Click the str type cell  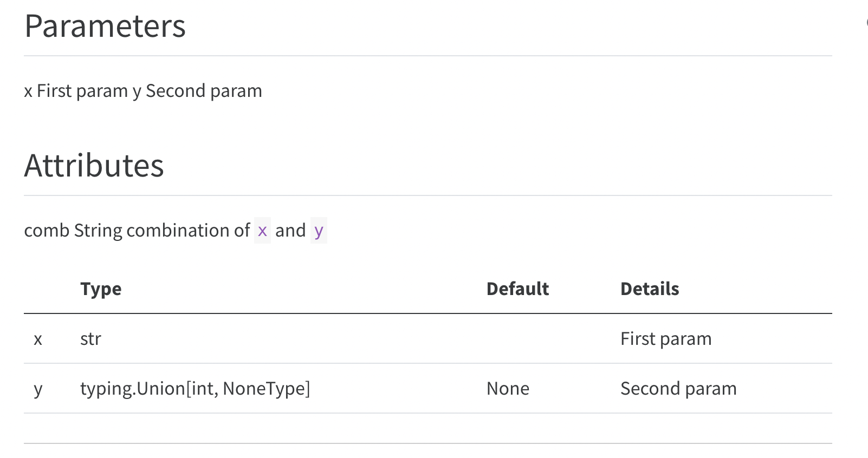90,339
